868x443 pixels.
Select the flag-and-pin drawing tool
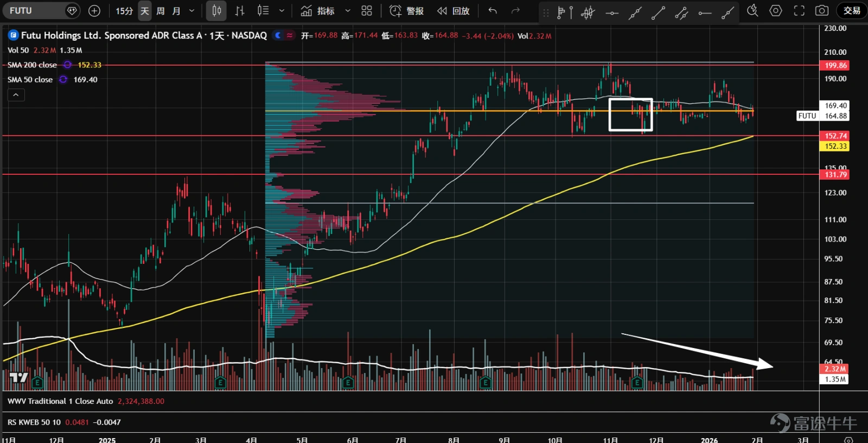[565, 12]
